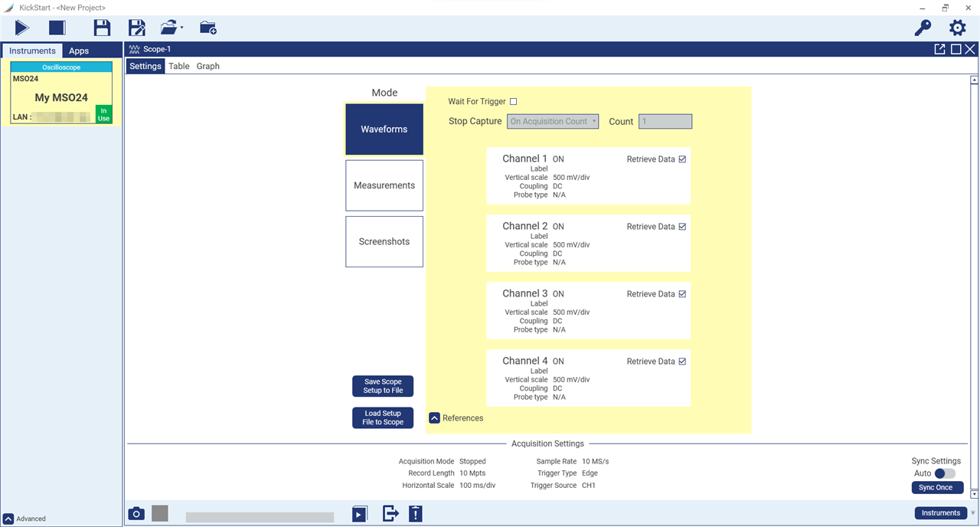Collapse the References section chevron
980x527 pixels.
pyautogui.click(x=434, y=418)
